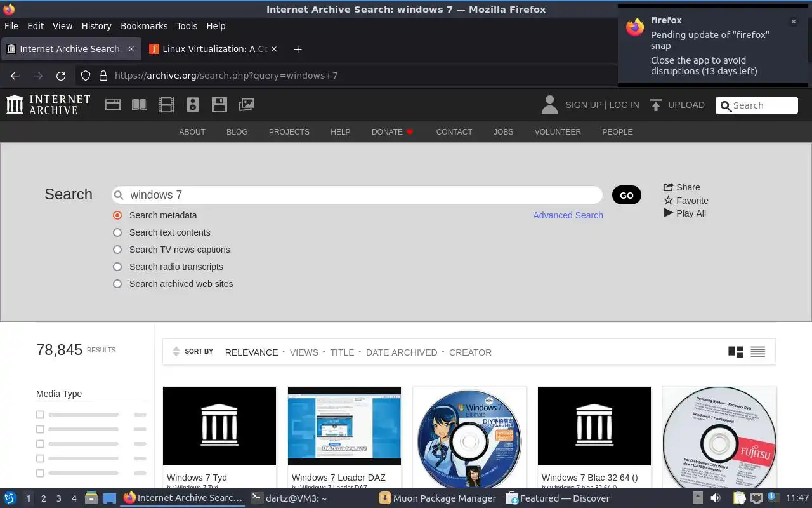The width and height of the screenshot is (812, 508).
Task: Dismiss the firefox snap notification
Action: point(793,22)
